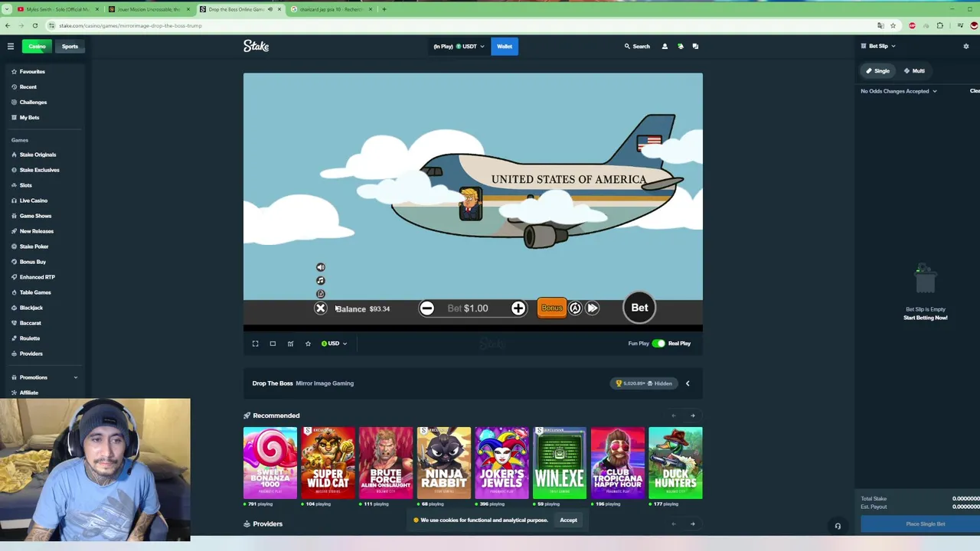Click the round Bet button
The width and height of the screenshot is (980, 551).
point(639,308)
